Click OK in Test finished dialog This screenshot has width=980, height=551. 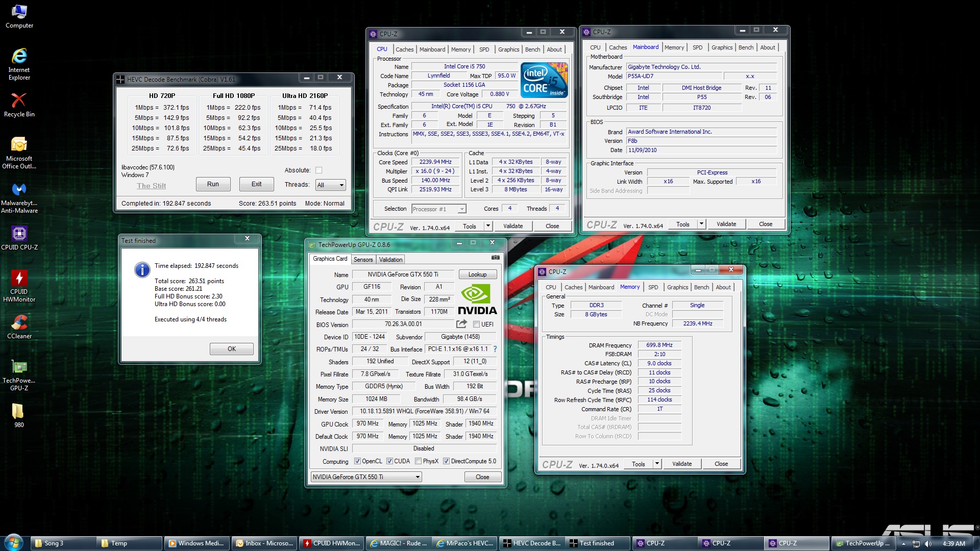(232, 349)
